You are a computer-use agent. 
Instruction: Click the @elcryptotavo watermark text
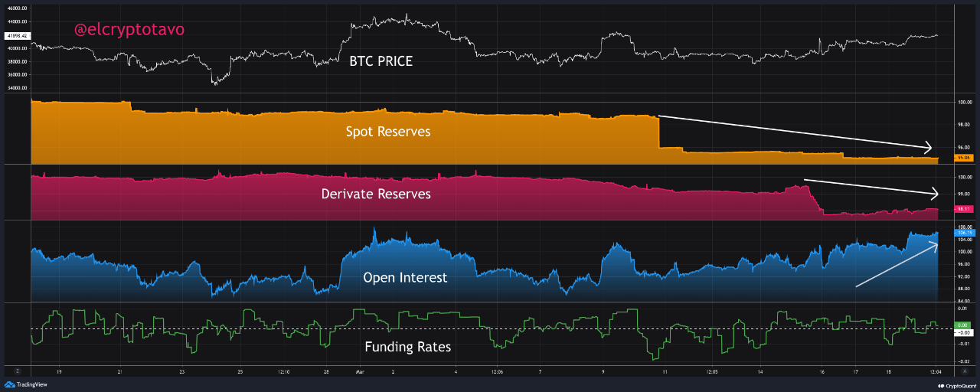tap(129, 30)
